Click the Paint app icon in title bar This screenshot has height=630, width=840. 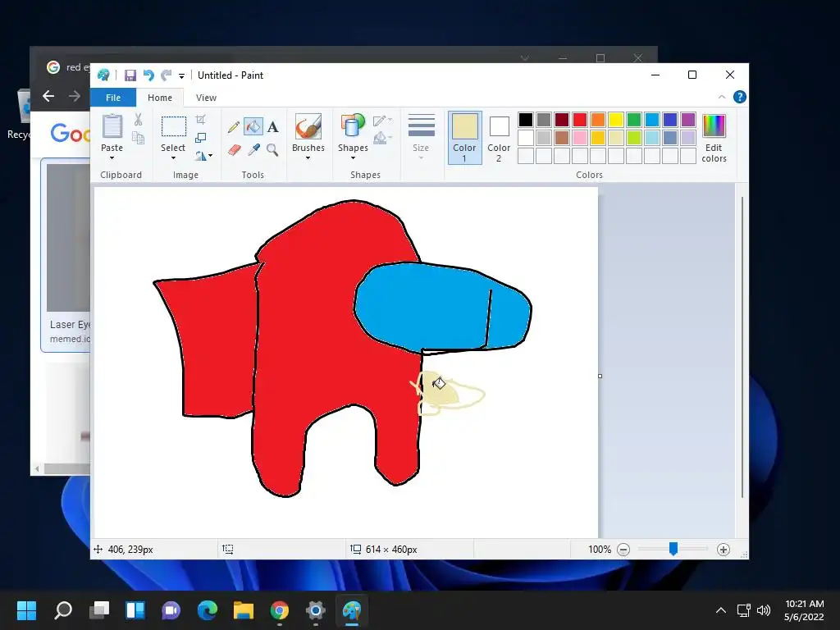pos(103,75)
